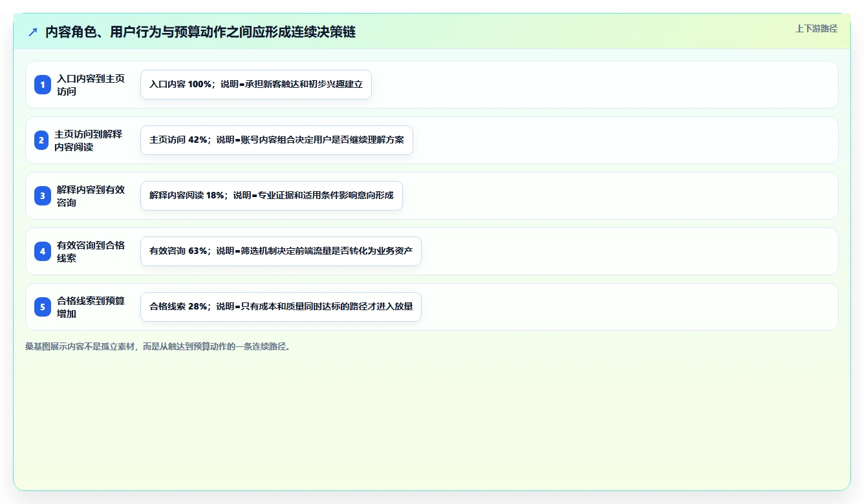Open the 主页访问 42% description chip

coord(277,140)
